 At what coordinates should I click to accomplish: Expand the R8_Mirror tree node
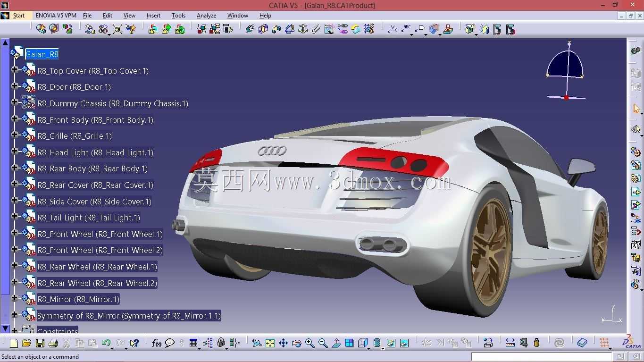click(x=15, y=298)
